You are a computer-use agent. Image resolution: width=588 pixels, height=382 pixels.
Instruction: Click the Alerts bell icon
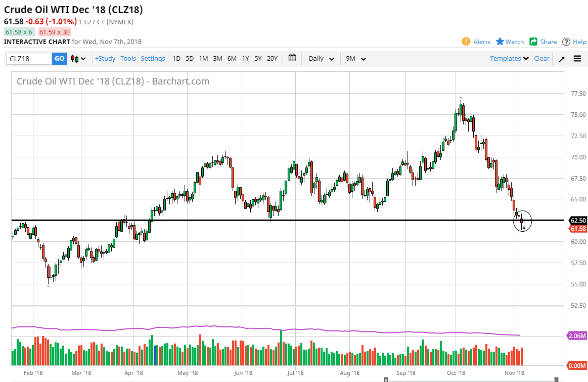466,41
